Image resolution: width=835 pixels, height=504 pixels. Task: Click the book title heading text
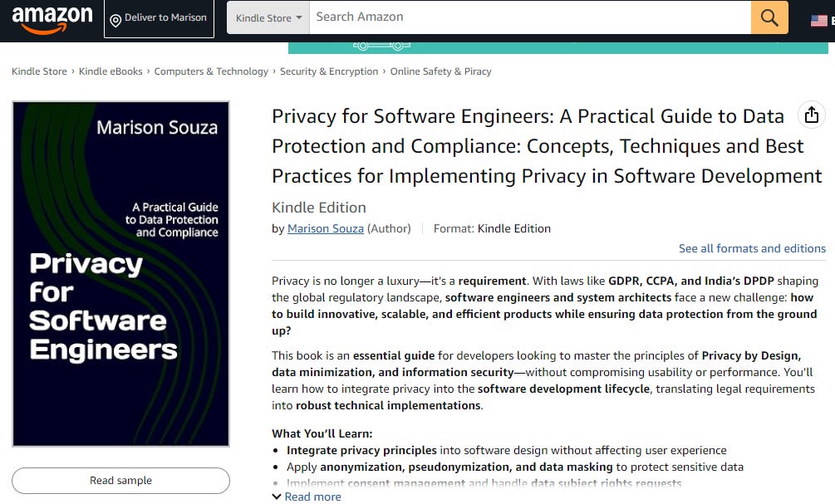coord(547,146)
